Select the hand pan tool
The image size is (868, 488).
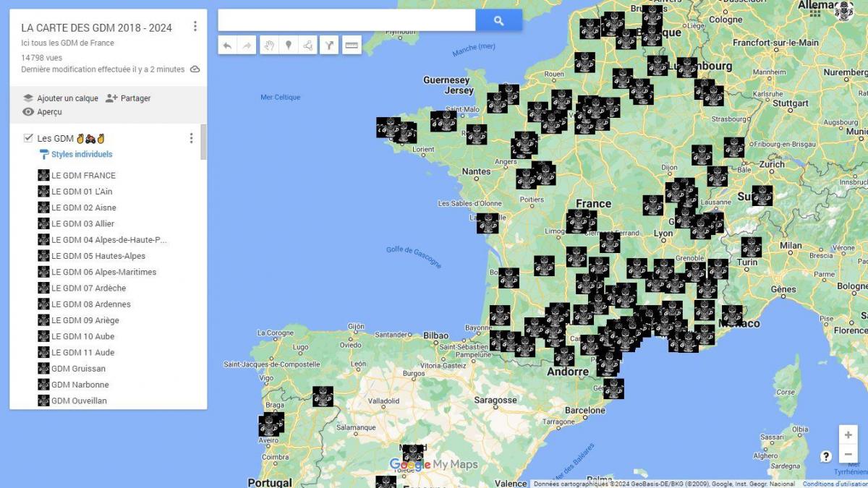[269, 45]
